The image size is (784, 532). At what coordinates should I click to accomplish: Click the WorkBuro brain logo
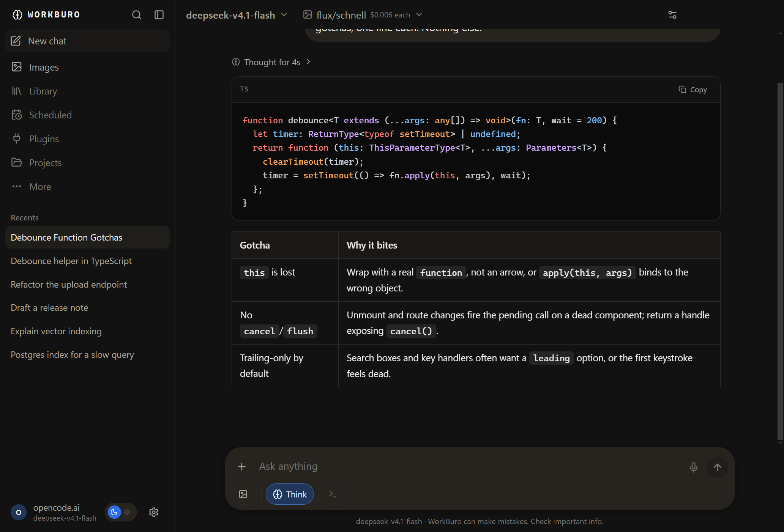click(x=17, y=15)
